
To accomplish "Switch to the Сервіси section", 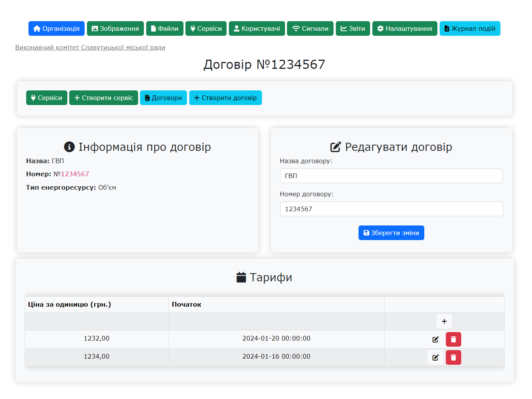I will [47, 98].
